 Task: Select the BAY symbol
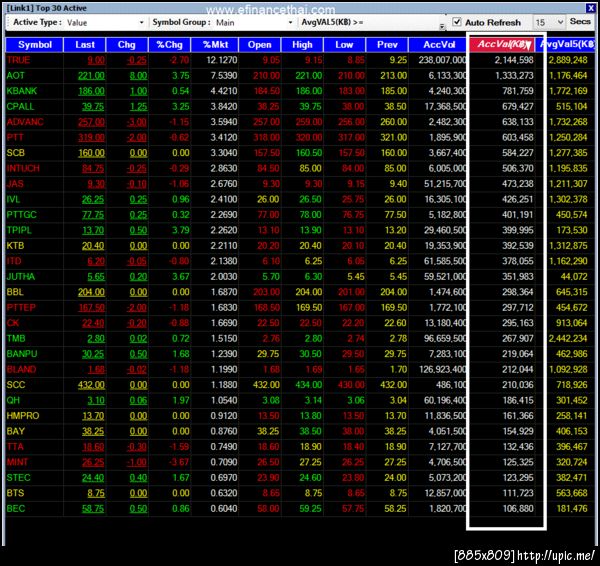click(x=15, y=431)
